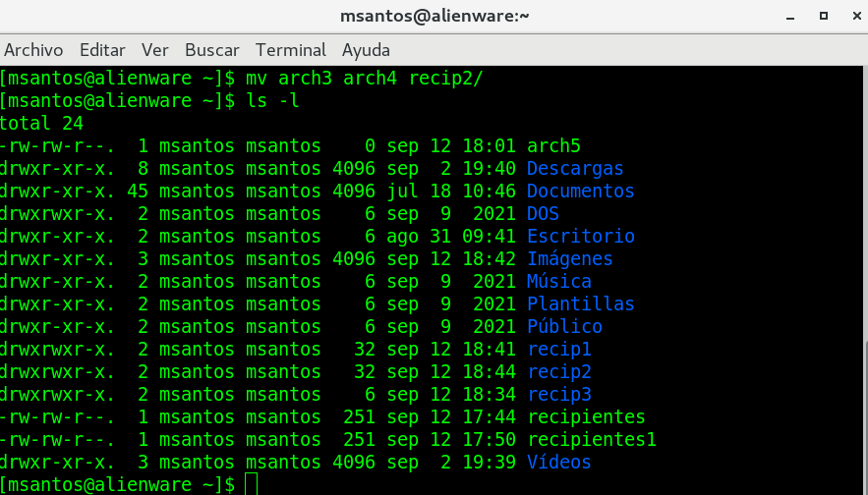Open the Archivo menu
Screen dimensions: 868x495
(x=33, y=50)
